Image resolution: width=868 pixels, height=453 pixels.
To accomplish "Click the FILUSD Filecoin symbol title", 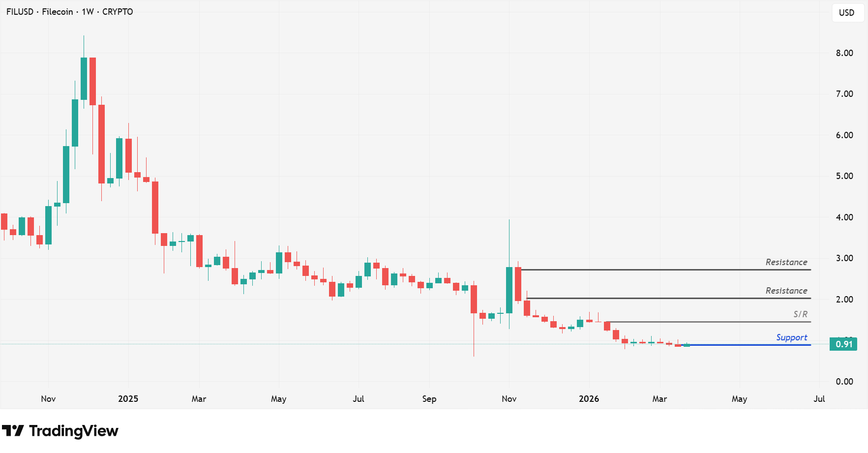I will pyautogui.click(x=69, y=12).
